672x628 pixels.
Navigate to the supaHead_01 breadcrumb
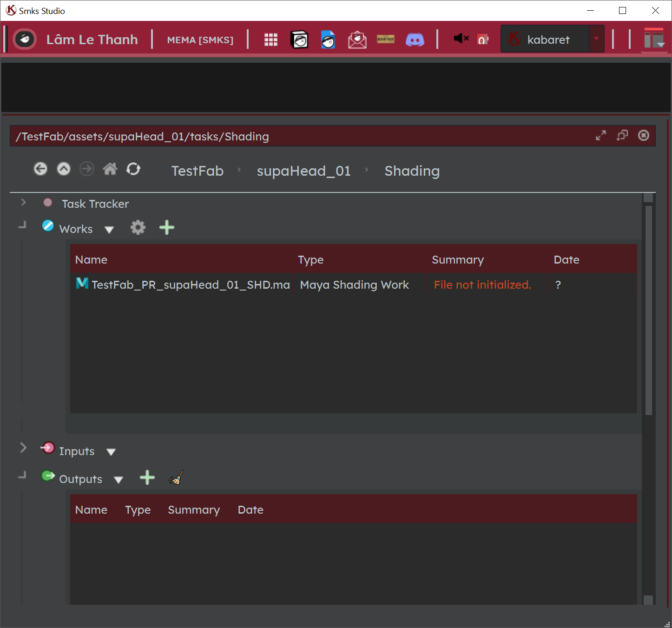[304, 171]
